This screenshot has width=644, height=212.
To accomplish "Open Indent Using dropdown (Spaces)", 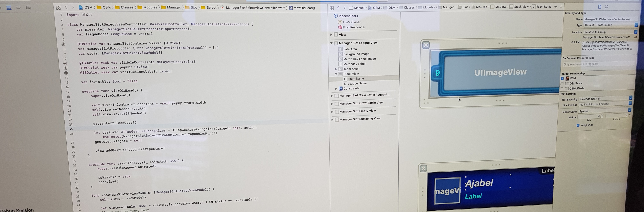I will point(605,111).
